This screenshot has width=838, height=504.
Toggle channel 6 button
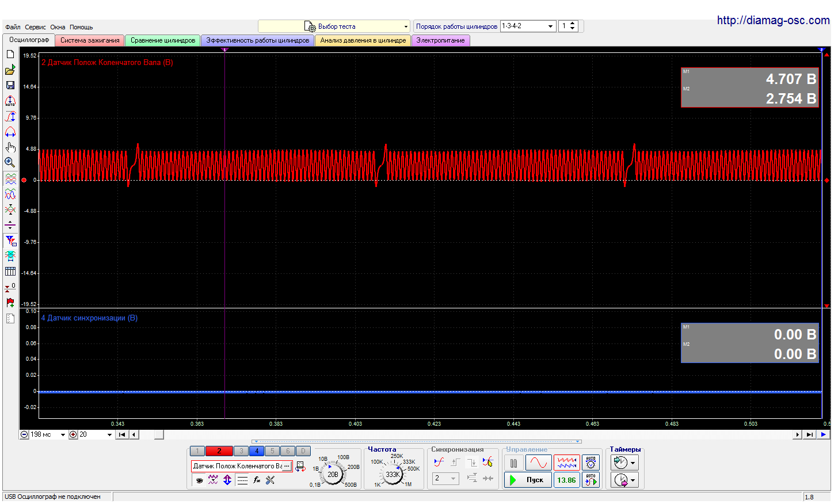(288, 451)
